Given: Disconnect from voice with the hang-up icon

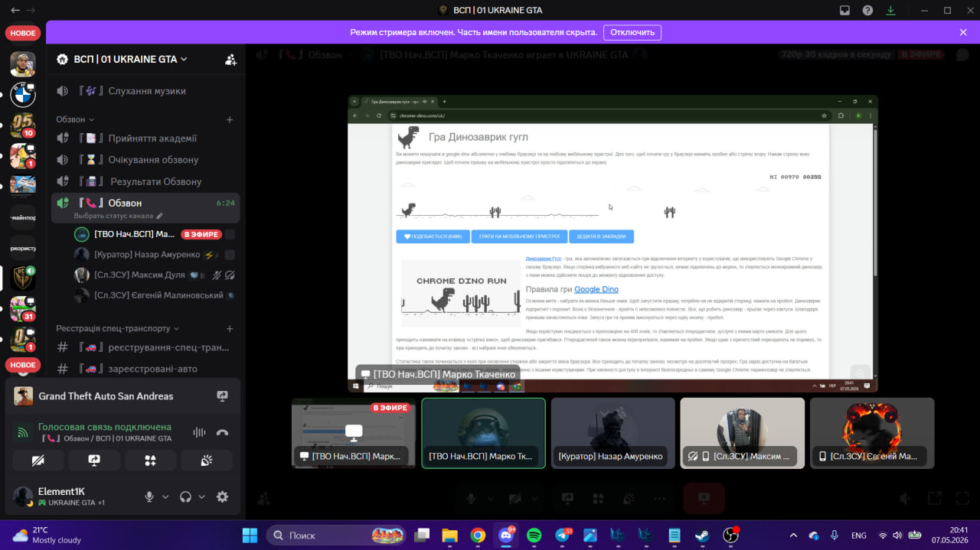Looking at the screenshot, I should pos(222,432).
